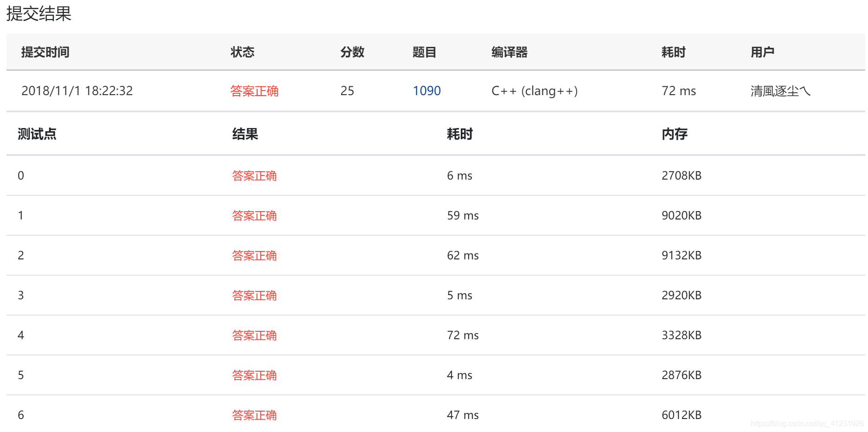Screen dimensions: 868x432
Task: Click the 内存 column header
Action: pos(675,134)
